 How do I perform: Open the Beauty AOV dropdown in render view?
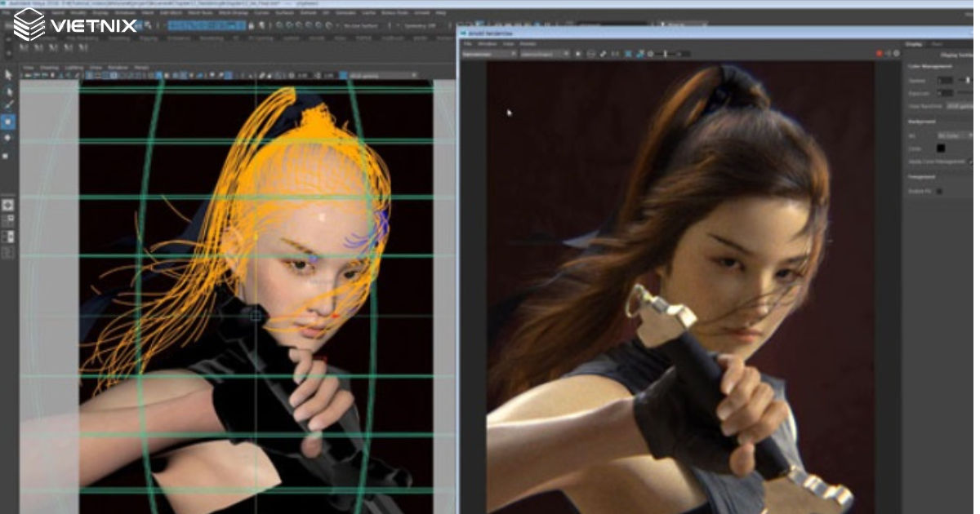click(x=489, y=54)
